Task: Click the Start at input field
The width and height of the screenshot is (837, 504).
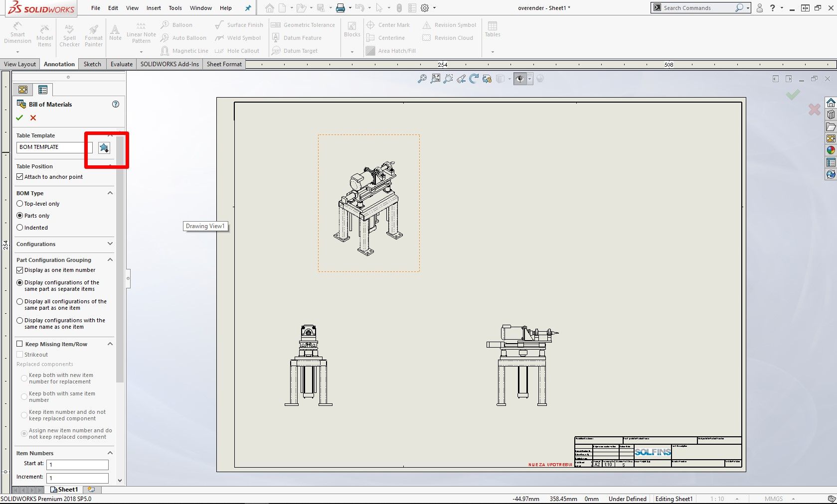Action: point(78,465)
